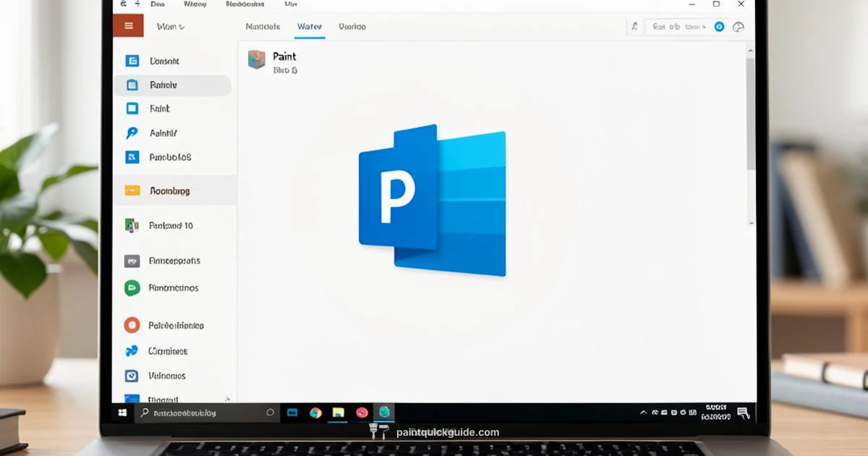The height and width of the screenshot is (456, 868).
Task: Open the notifications button in the system tray
Action: point(744,412)
